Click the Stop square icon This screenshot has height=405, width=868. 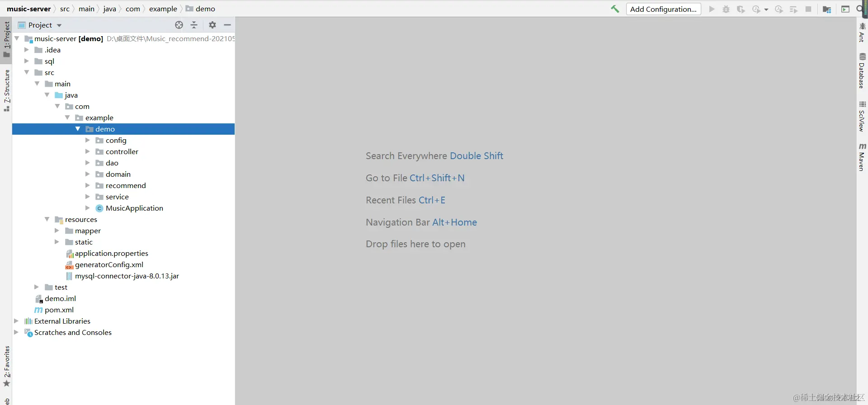click(808, 9)
